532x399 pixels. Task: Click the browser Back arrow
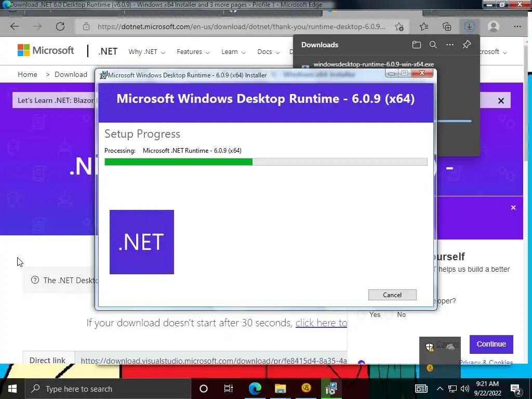(15, 26)
